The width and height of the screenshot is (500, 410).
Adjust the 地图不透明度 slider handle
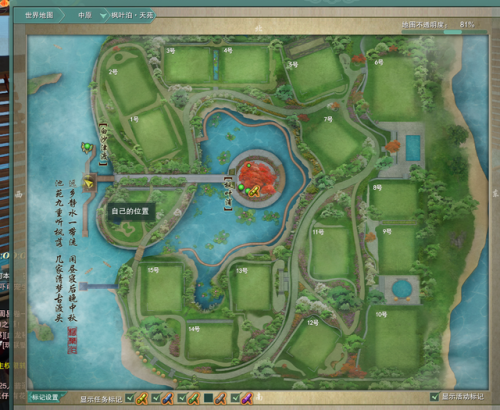pyautogui.click(x=453, y=32)
